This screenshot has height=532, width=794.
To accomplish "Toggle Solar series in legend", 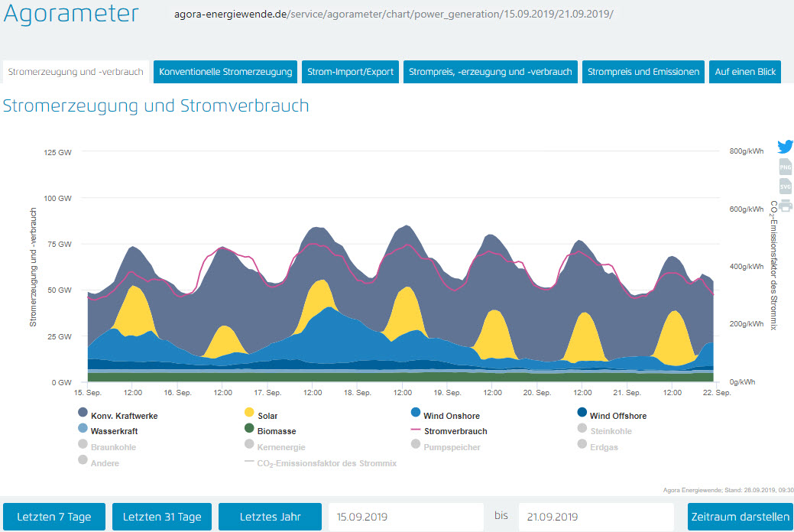I will tap(267, 416).
